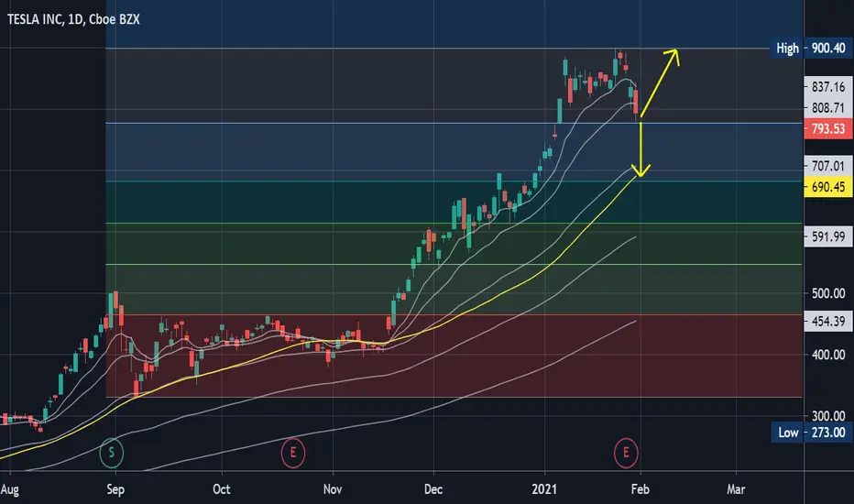The width and height of the screenshot is (854, 504).
Task: Click the 837.16 price label
Action: click(x=828, y=87)
